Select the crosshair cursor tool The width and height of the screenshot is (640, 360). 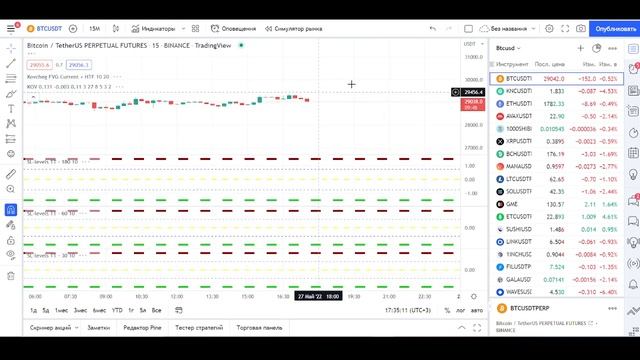(11, 48)
